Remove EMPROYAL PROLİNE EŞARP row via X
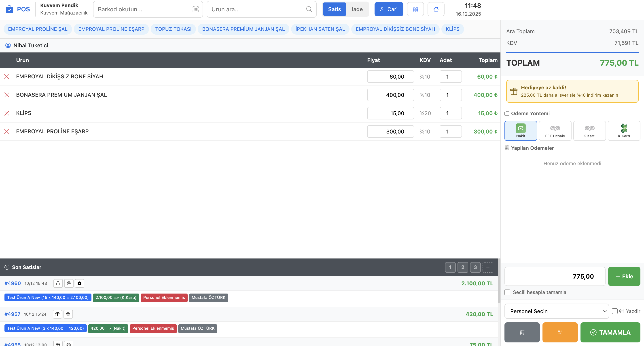 7,131
